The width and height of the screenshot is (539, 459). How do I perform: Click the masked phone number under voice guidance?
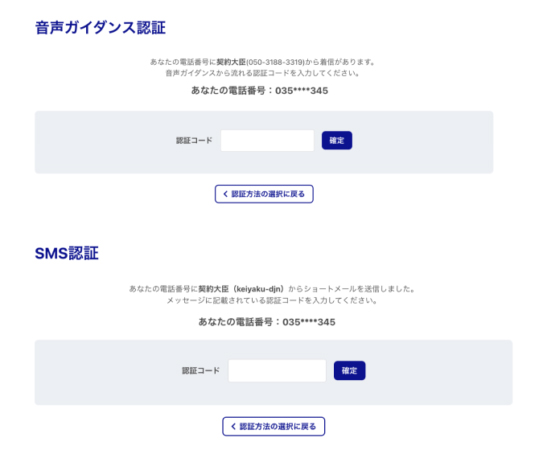(x=301, y=91)
